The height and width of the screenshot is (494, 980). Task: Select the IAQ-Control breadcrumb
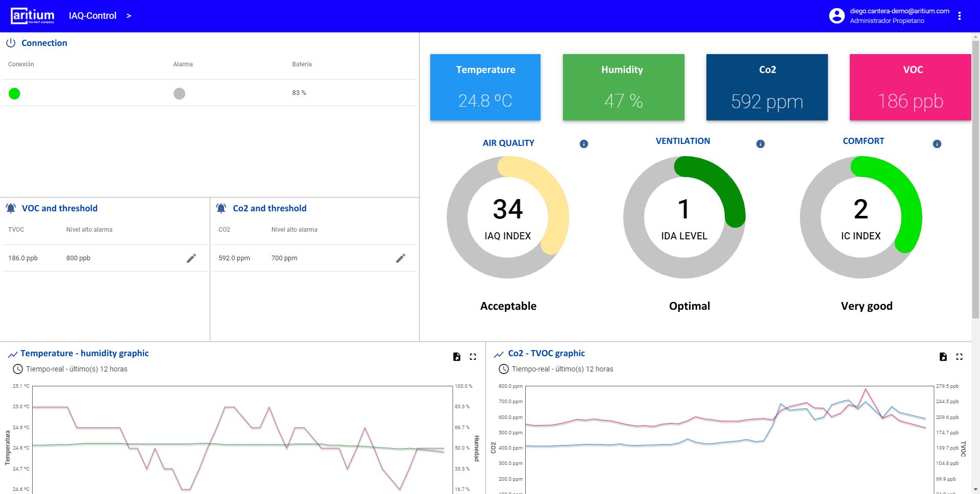[x=92, y=16]
